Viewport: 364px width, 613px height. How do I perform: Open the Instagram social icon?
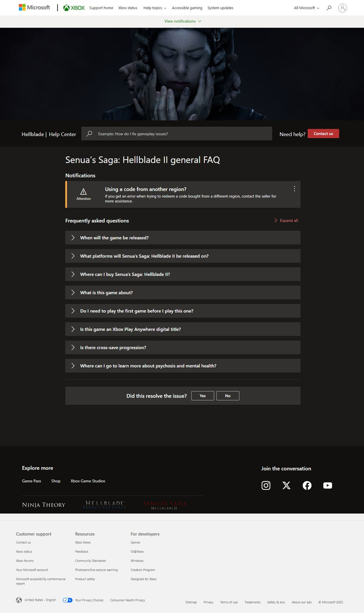tap(266, 485)
